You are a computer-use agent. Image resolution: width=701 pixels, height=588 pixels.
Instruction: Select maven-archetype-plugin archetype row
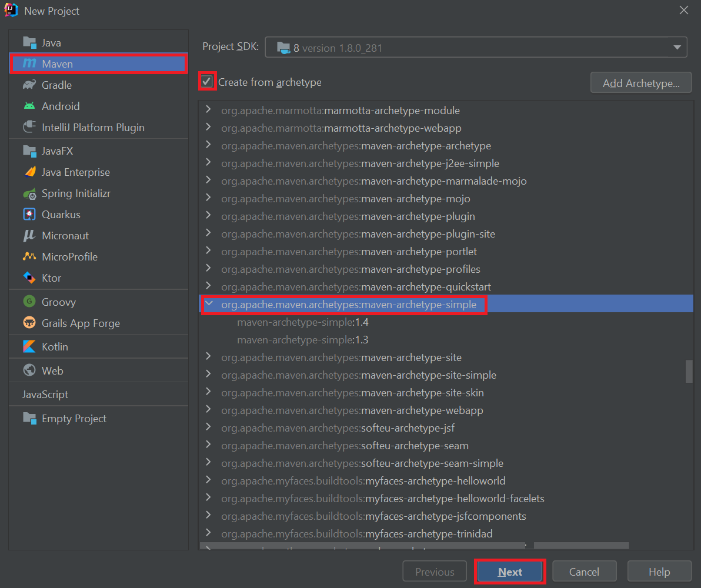pos(446,216)
